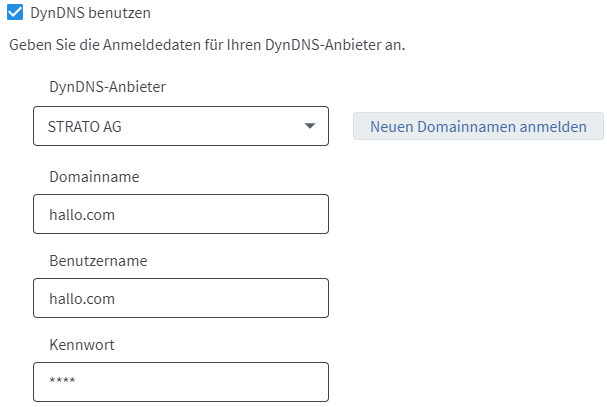607x407 pixels.
Task: Click the 'Domainname' field label
Action: point(94,176)
